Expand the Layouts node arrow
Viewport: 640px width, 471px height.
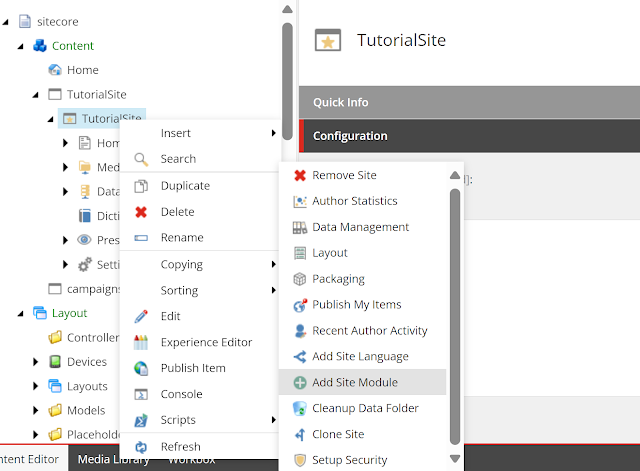click(x=36, y=386)
